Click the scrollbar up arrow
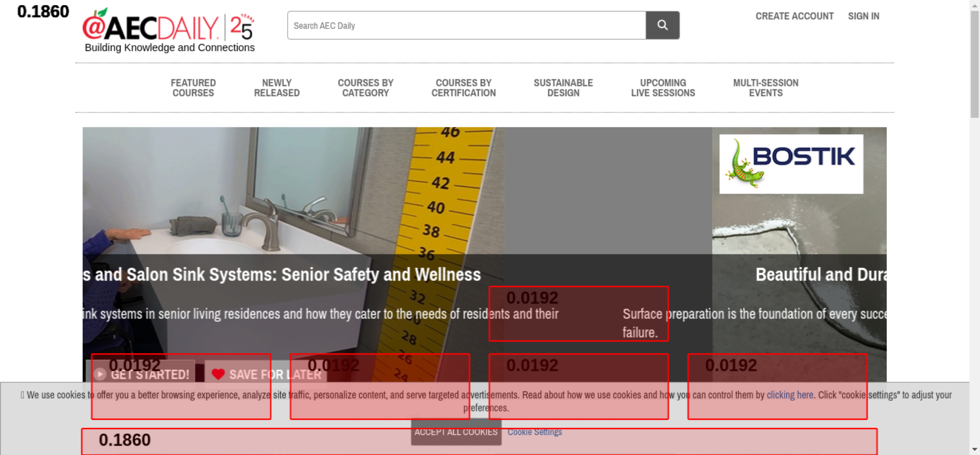The height and width of the screenshot is (455, 980). [x=974, y=4]
